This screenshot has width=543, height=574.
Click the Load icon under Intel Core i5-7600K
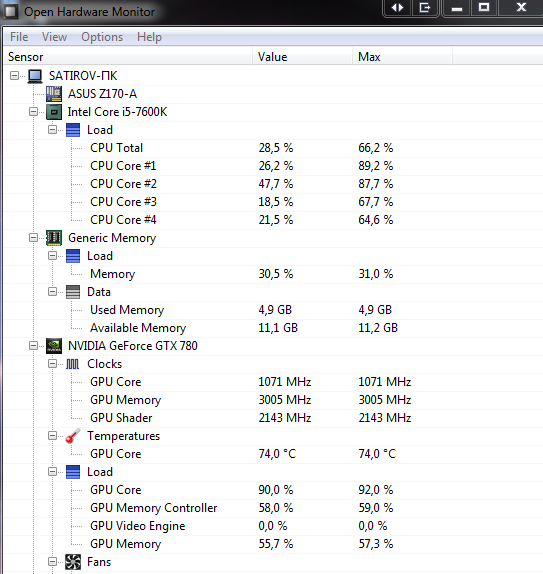[73, 130]
